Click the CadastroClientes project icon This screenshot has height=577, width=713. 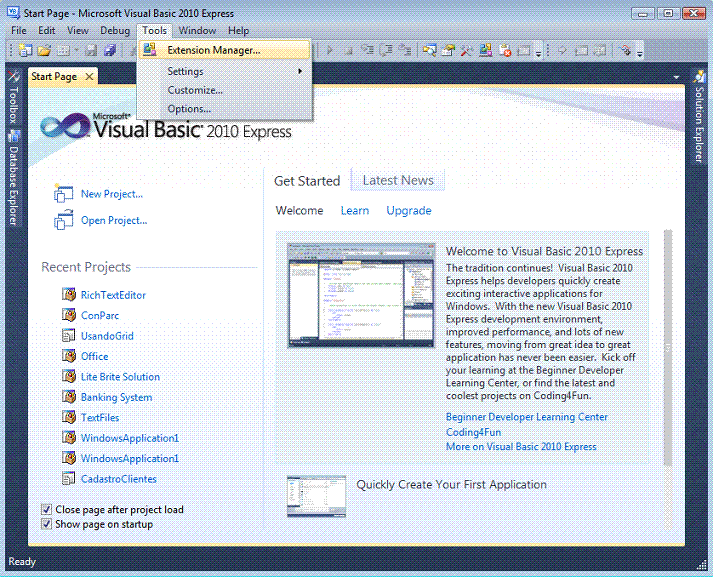[69, 478]
